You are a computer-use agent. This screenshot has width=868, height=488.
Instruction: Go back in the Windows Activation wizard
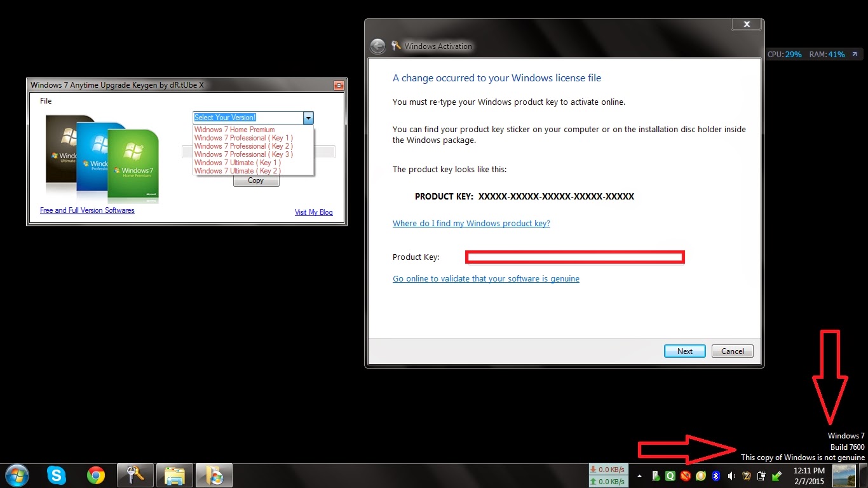(377, 46)
